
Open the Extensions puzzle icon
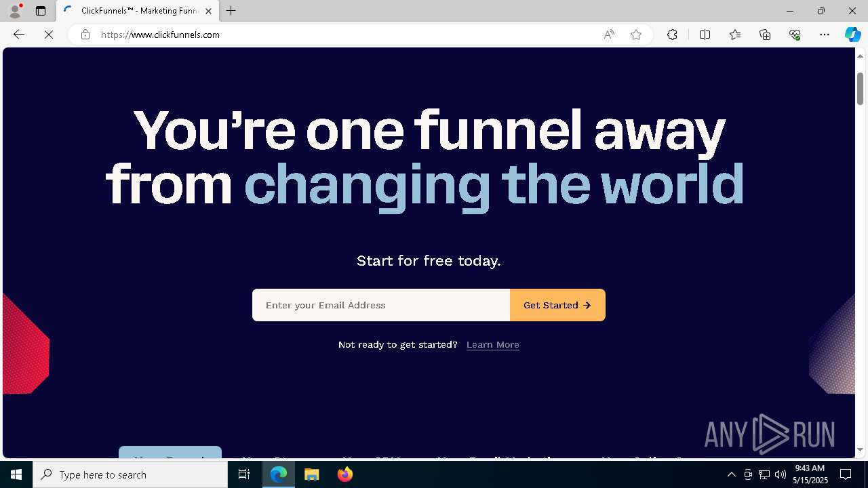pos(672,35)
